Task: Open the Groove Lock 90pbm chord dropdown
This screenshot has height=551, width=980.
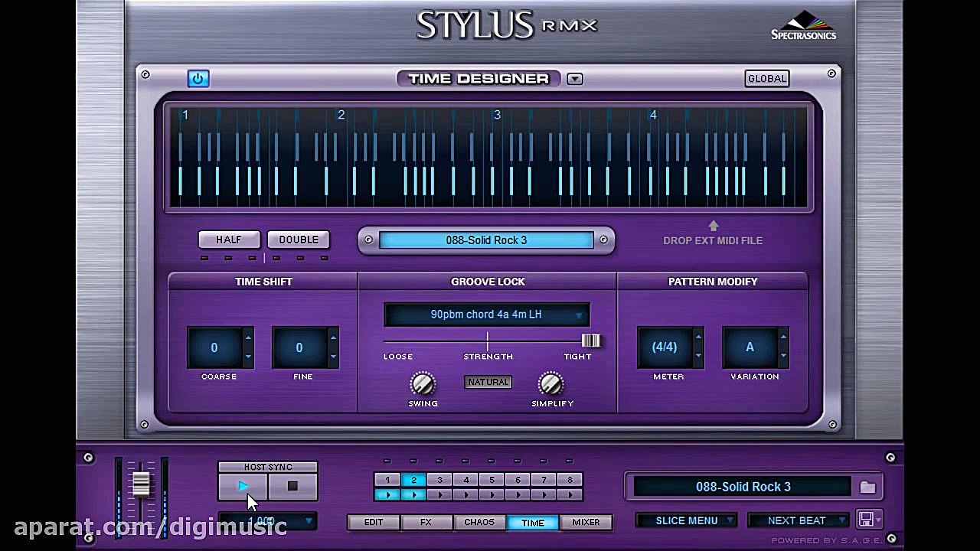Action: (487, 315)
